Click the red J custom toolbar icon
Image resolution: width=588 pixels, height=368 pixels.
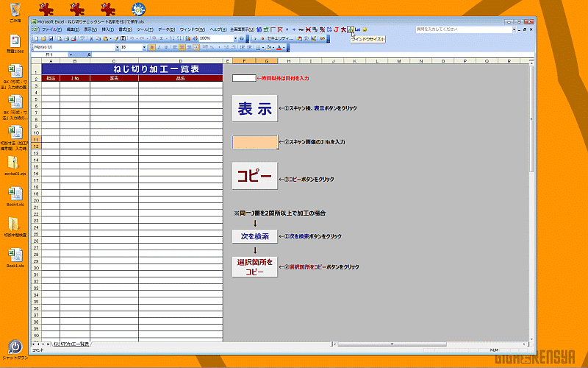pos(336,29)
